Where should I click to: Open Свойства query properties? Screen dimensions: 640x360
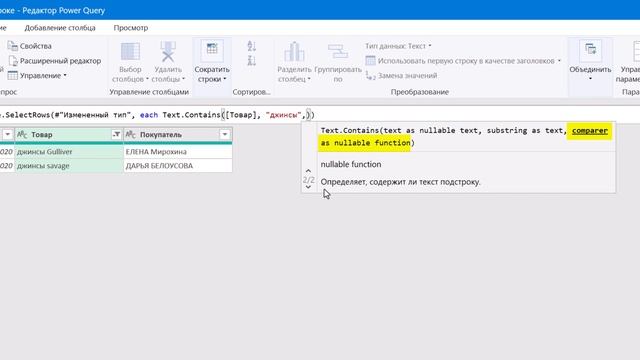click(x=29, y=46)
